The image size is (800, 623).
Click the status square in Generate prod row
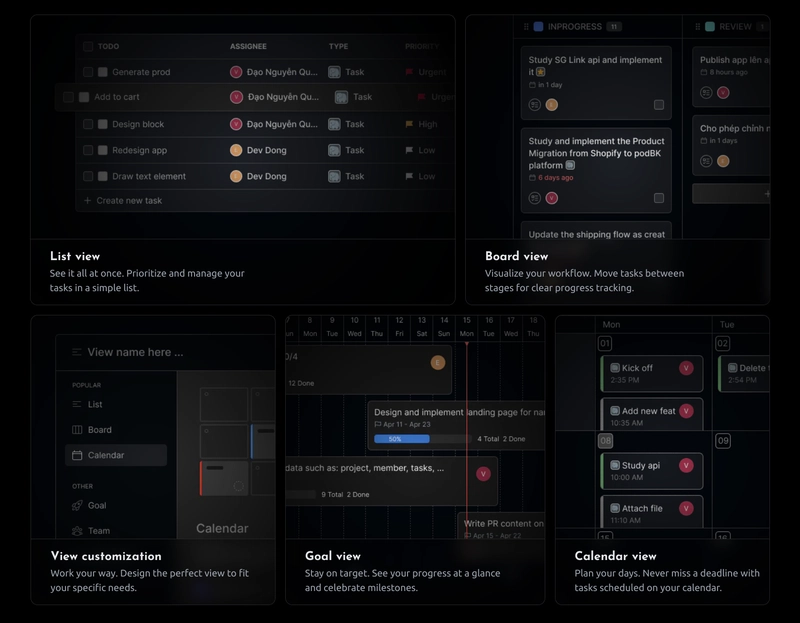point(103,72)
